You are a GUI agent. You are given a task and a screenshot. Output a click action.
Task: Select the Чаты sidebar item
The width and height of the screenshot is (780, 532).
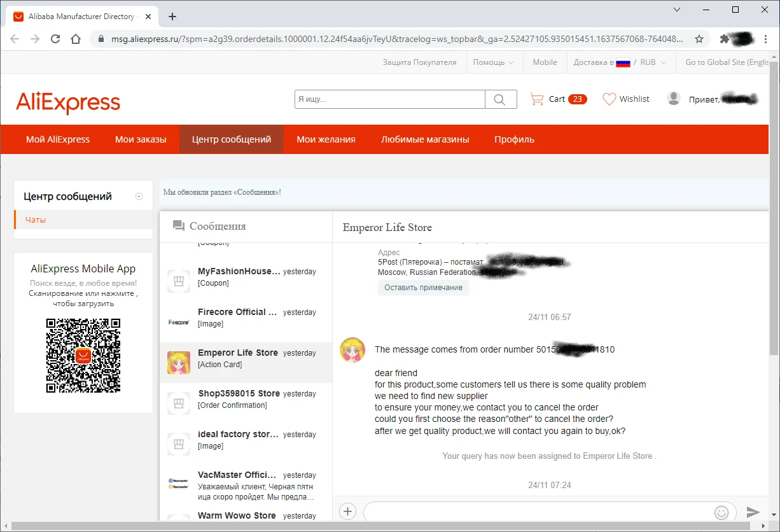pos(83,220)
